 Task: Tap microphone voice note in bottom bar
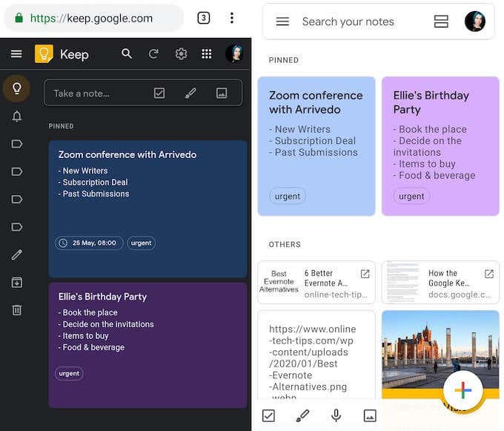pos(336,415)
